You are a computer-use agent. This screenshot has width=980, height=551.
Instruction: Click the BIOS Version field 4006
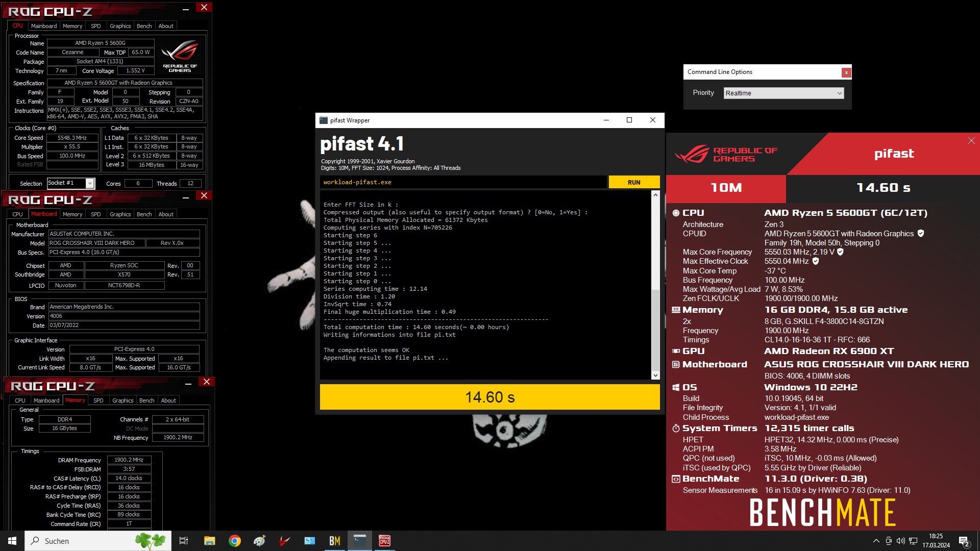coord(124,316)
